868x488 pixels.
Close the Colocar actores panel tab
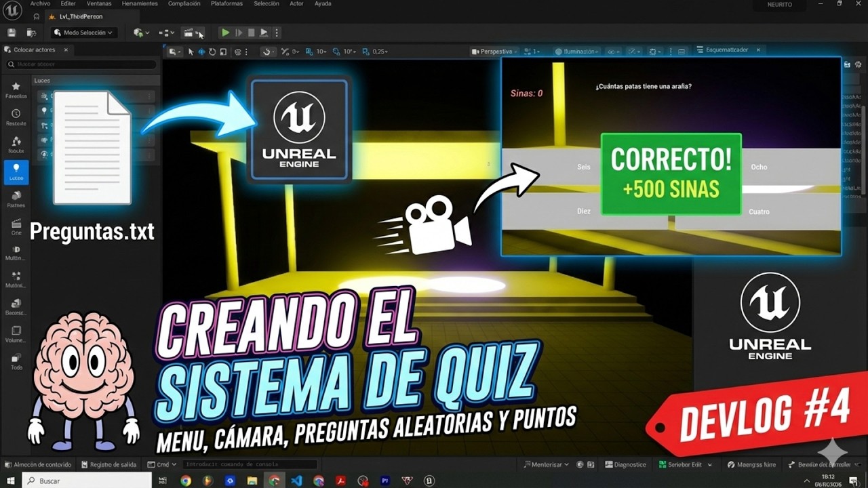[66, 49]
